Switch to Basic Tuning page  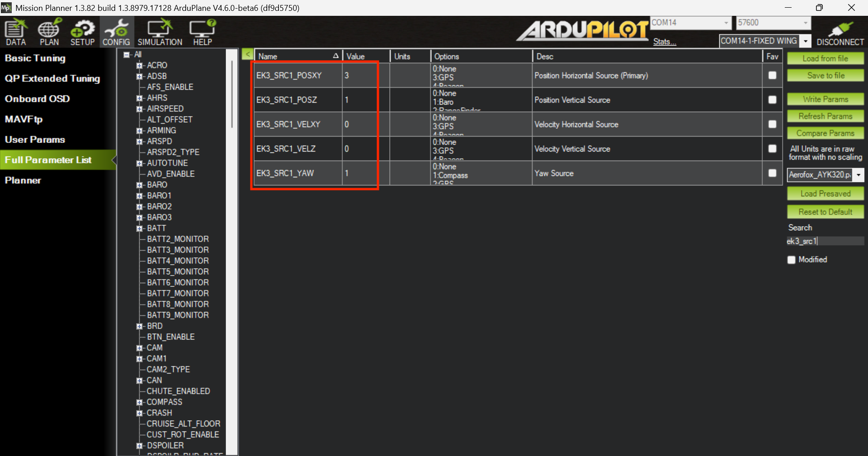click(35, 58)
